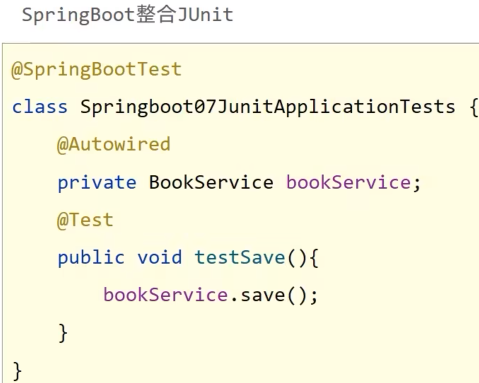Click the 'public' keyword

[x=91, y=258]
